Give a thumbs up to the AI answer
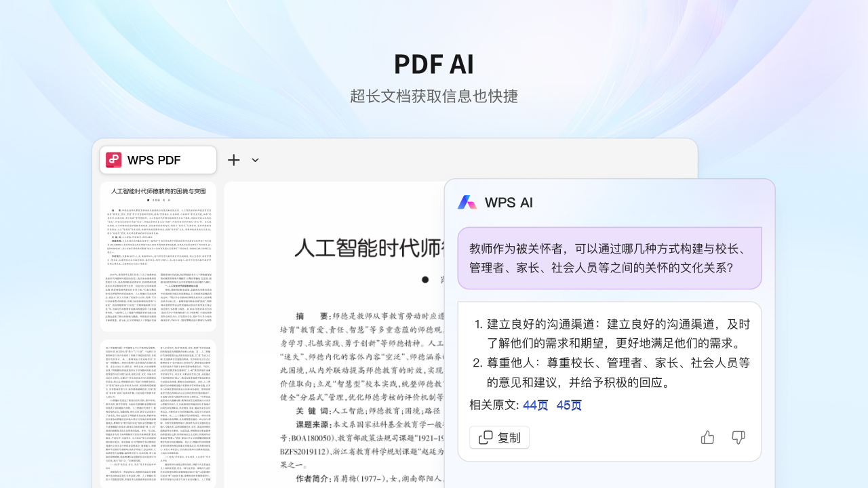Screen dimensions: 868x488 click(x=707, y=437)
